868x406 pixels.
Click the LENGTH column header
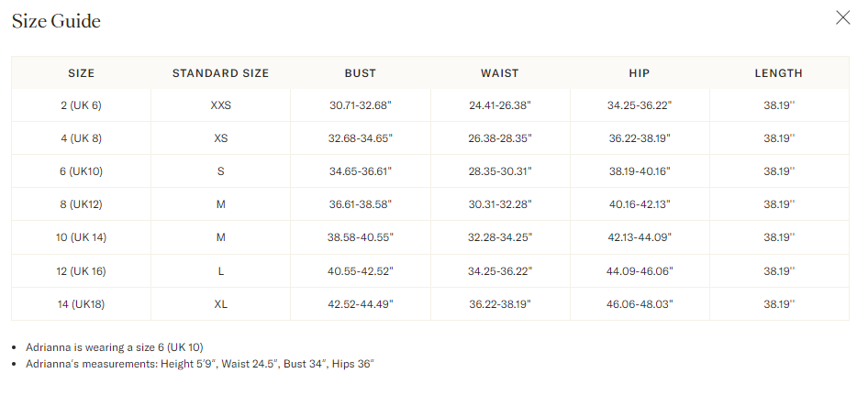click(779, 73)
